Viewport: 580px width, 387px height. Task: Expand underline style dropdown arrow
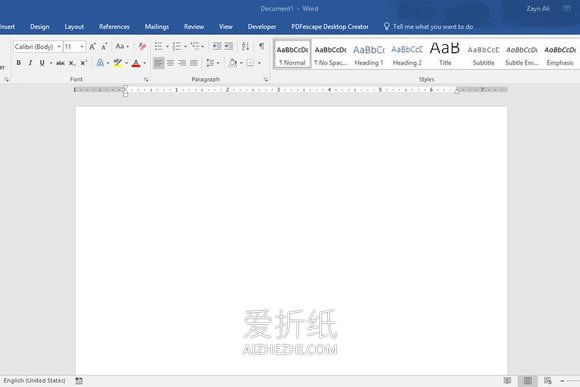pyautogui.click(x=51, y=63)
